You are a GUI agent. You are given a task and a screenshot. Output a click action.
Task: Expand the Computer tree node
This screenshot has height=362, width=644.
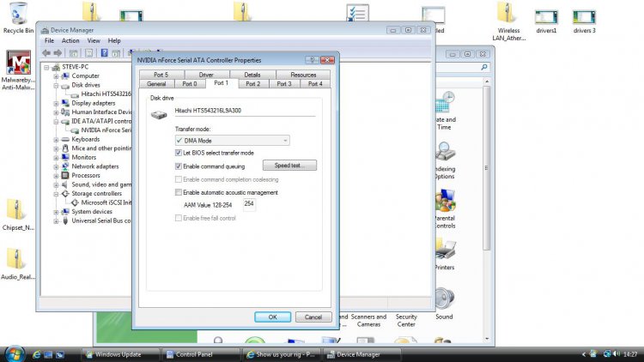pyautogui.click(x=56, y=76)
